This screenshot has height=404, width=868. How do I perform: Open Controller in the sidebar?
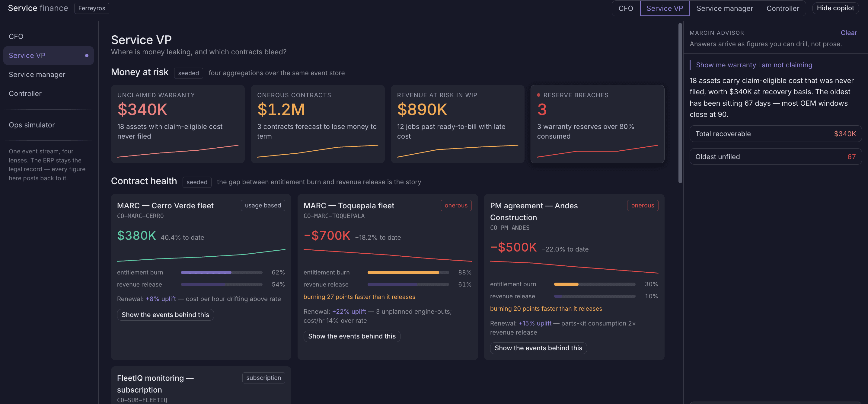tap(49, 93)
